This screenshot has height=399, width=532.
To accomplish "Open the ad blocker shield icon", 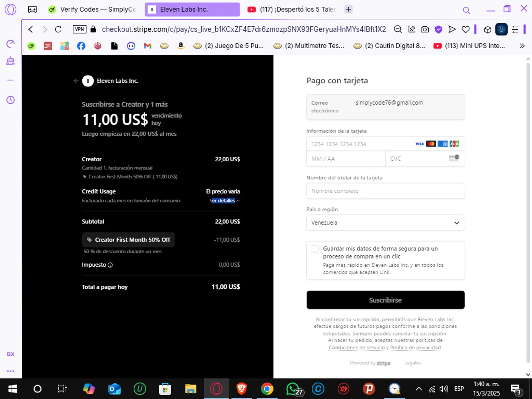I will click(438, 29).
